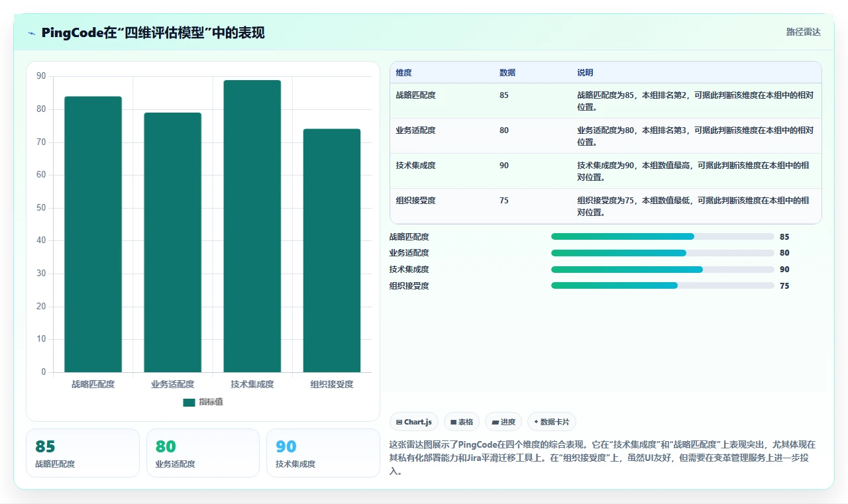Open the 80 业务适配度 data card
848x504 pixels.
click(203, 453)
